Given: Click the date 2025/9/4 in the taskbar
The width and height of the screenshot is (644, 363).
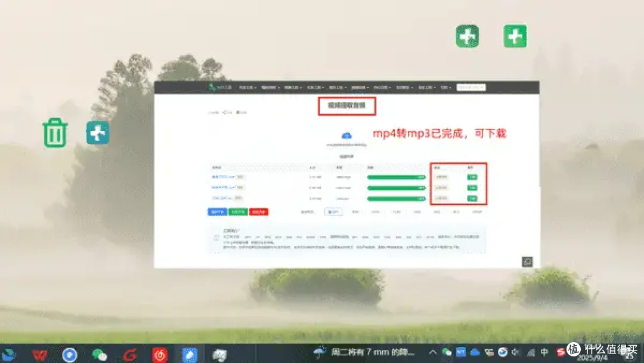Looking at the screenshot, I should point(592,358).
